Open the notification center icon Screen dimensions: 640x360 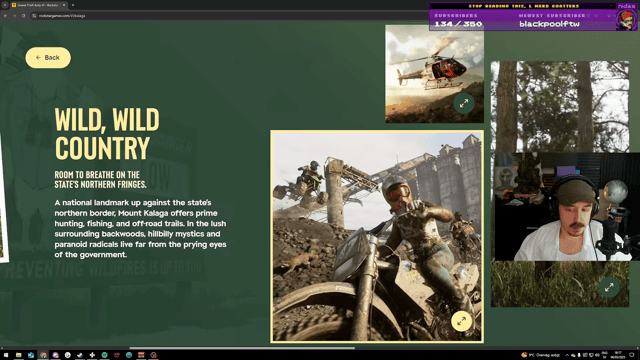pyautogui.click(x=632, y=355)
